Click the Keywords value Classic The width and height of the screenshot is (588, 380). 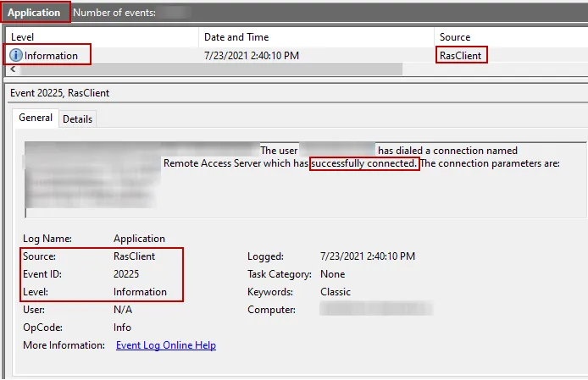(337, 292)
